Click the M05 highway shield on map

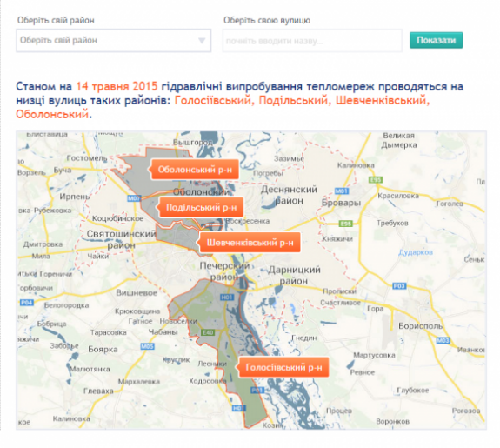147,346
